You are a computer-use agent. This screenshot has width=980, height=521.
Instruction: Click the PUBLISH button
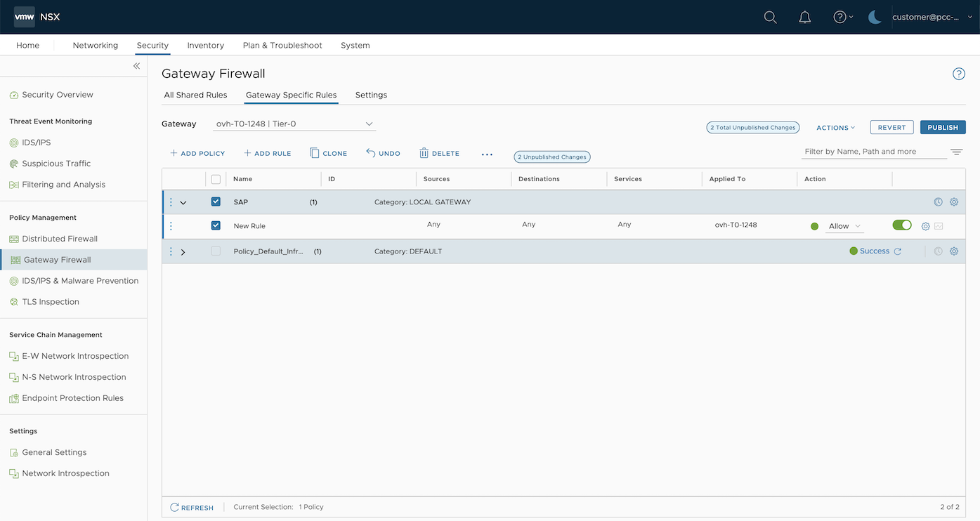[x=942, y=127]
